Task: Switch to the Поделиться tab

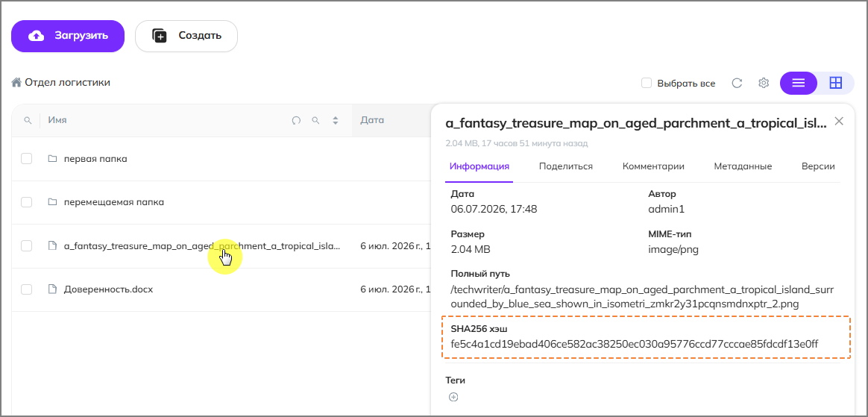Action: pos(566,166)
